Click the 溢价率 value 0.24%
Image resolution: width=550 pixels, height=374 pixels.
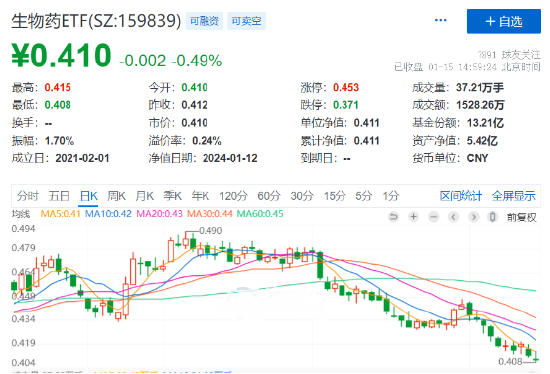(x=207, y=141)
